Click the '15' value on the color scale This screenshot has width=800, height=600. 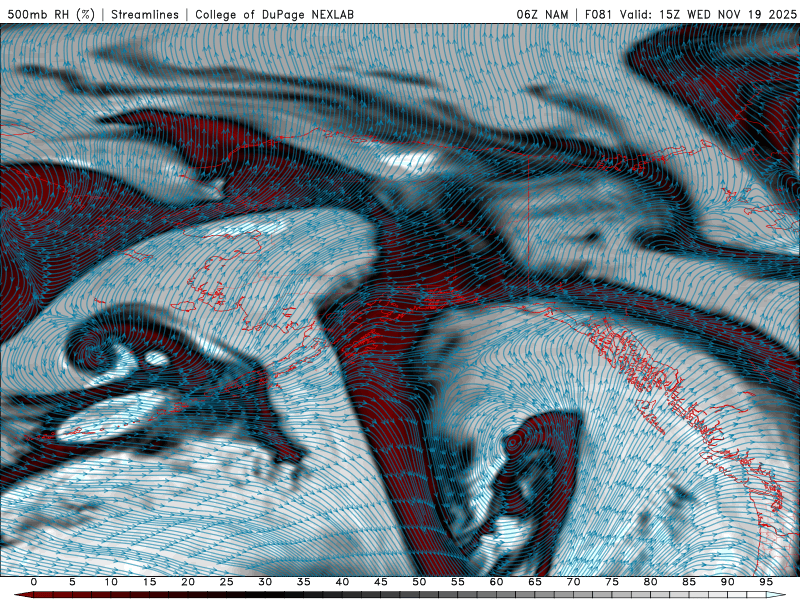pyautogui.click(x=149, y=582)
